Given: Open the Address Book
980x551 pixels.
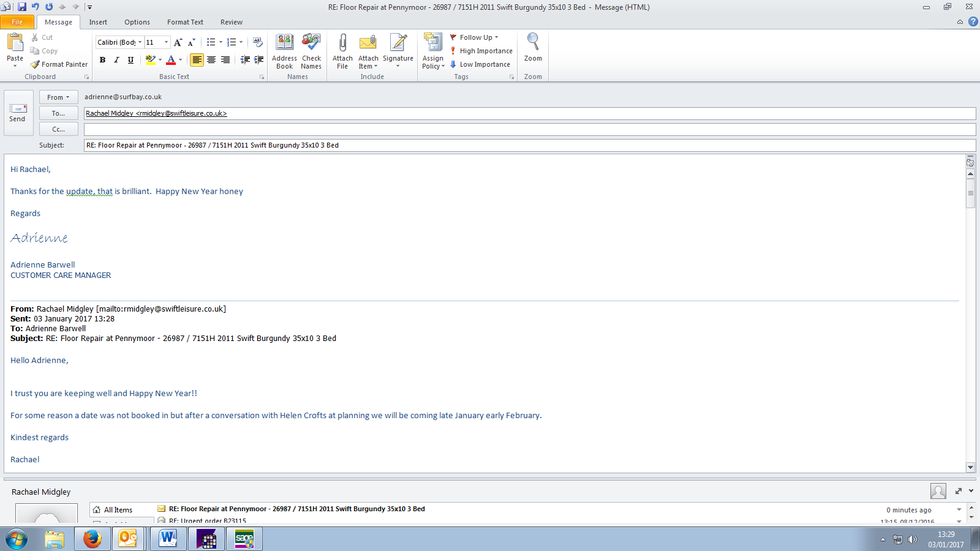Looking at the screenshot, I should 284,43.
